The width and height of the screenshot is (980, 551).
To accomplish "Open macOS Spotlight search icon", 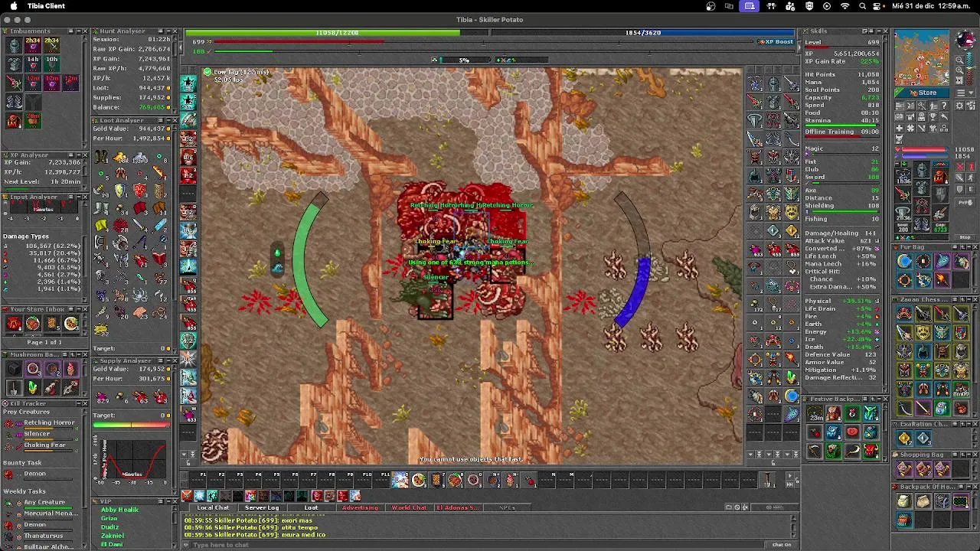I will click(x=863, y=6).
